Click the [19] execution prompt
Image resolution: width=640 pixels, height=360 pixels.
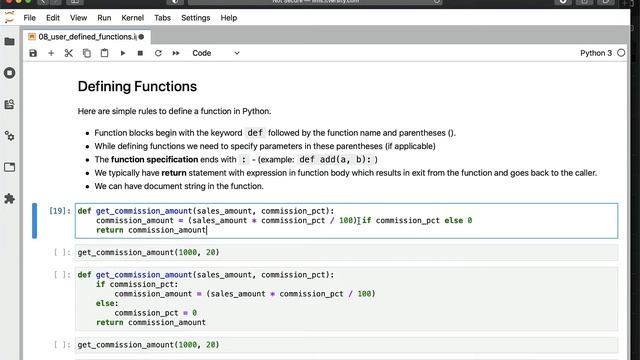pyautogui.click(x=60, y=211)
